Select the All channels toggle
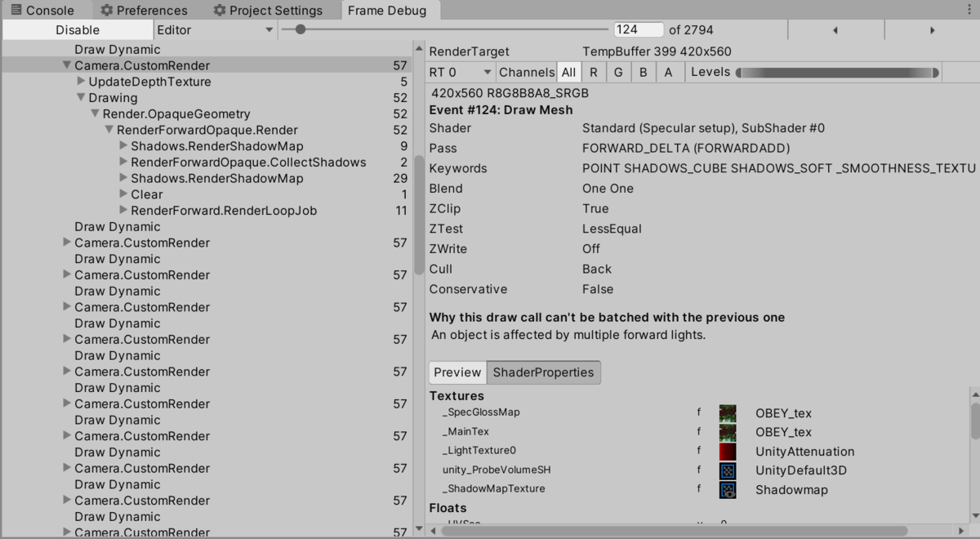 coord(569,72)
